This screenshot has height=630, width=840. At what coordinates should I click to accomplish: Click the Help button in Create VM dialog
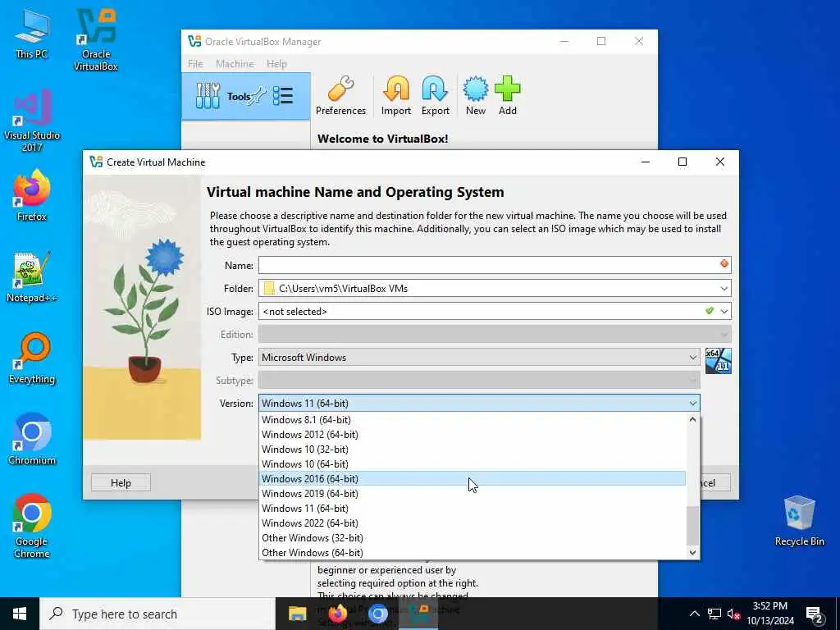(121, 482)
